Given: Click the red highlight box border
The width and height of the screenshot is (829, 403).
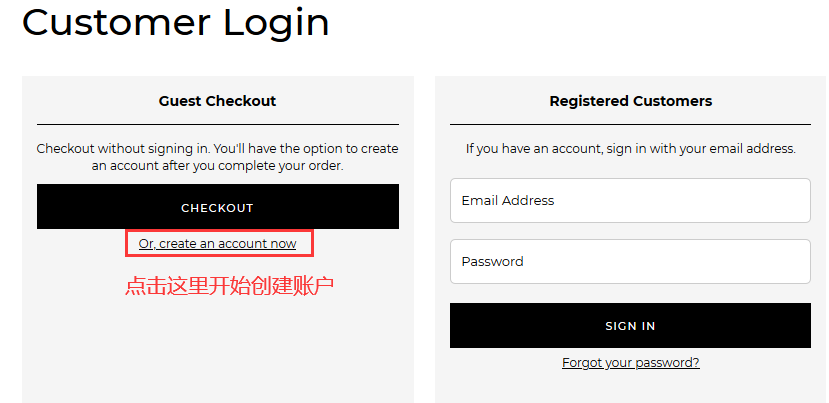Looking at the screenshot, I should 127,243.
